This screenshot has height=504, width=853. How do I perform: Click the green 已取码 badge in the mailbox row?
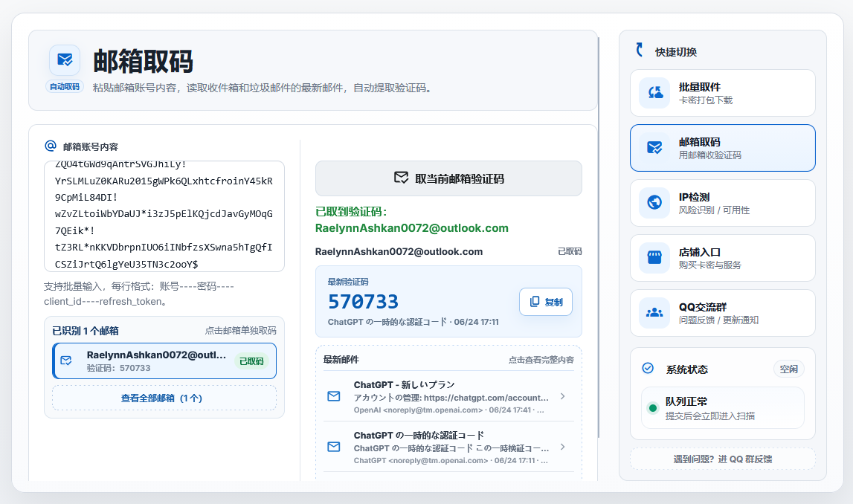(x=251, y=361)
